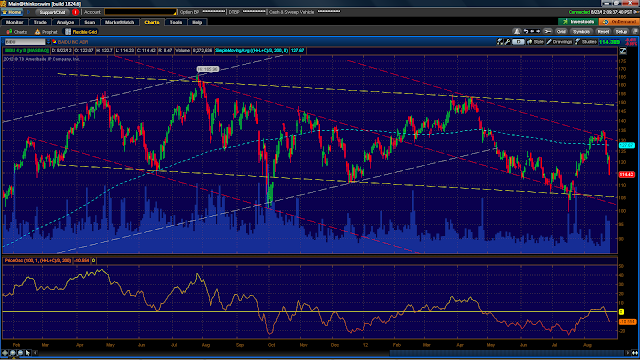Toggle the pointer cursor tool at bottom left

tap(28, 353)
